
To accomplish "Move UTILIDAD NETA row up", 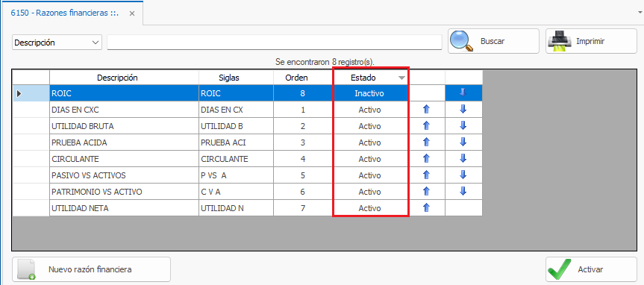I will (x=426, y=208).
